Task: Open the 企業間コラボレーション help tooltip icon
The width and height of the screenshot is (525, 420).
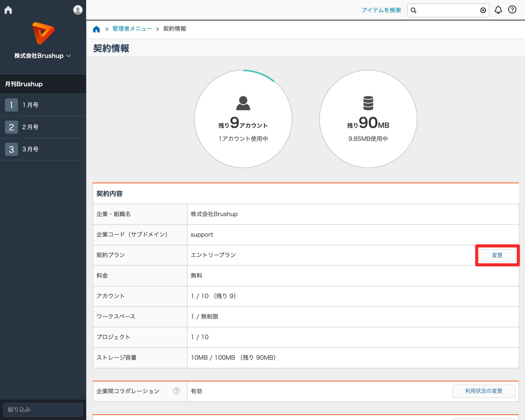Action: [176, 391]
